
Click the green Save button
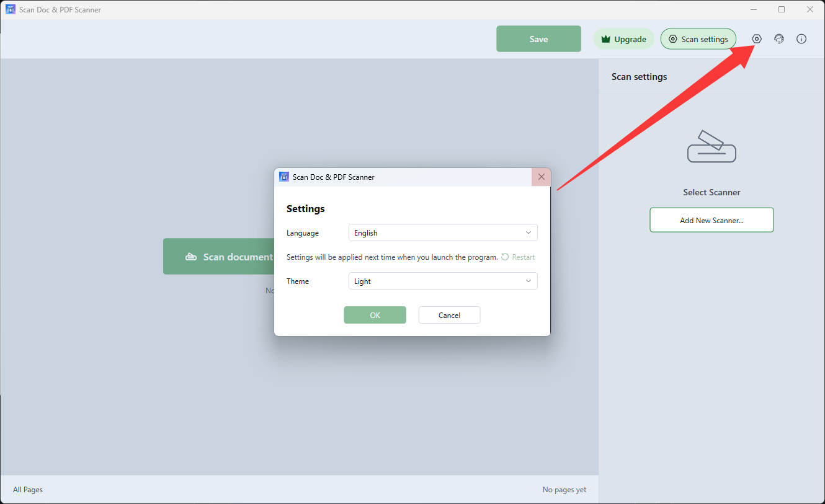[538, 39]
